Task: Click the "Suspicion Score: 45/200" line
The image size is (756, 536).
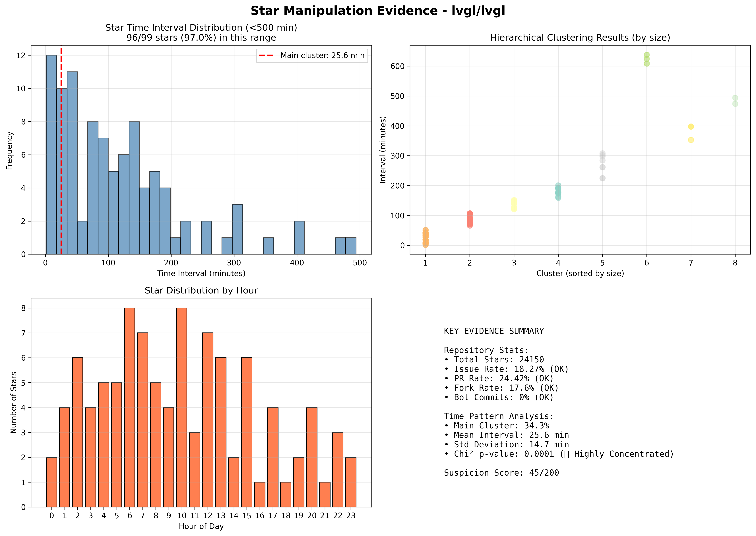Action: 501,473
